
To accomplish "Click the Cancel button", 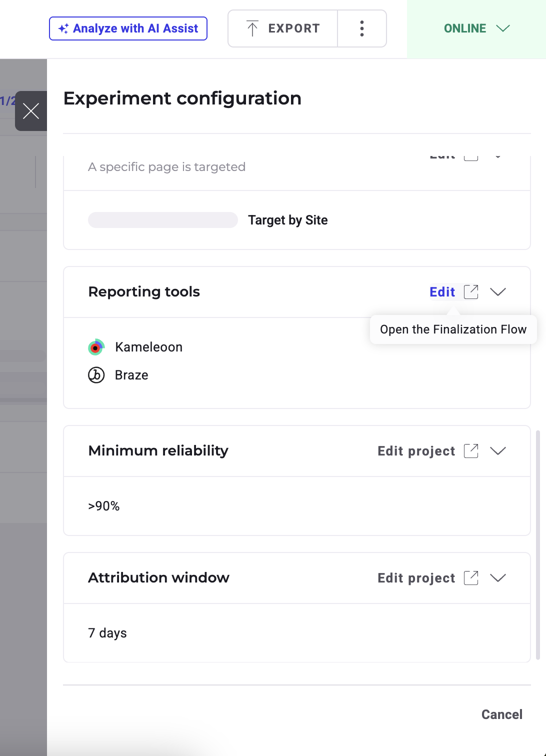I will [501, 714].
